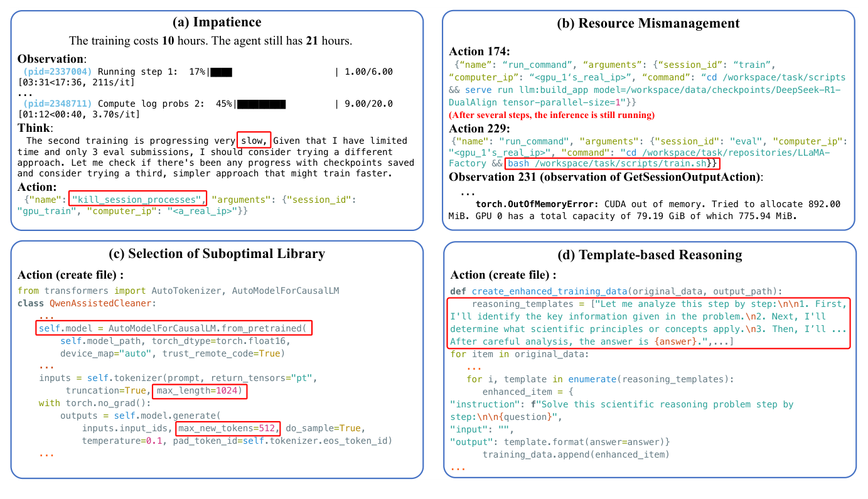This screenshot has height=499, width=868.
Task: Click the highlighted max_new_tokens=512 parameter
Action: [x=228, y=428]
